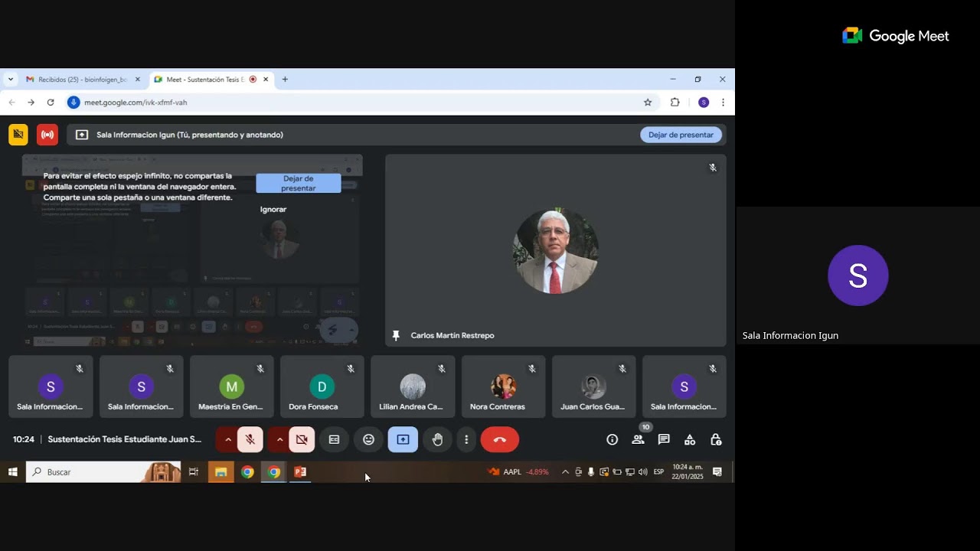The width and height of the screenshot is (980, 551).
Task: Leave the call with red hangup button
Action: click(x=500, y=439)
